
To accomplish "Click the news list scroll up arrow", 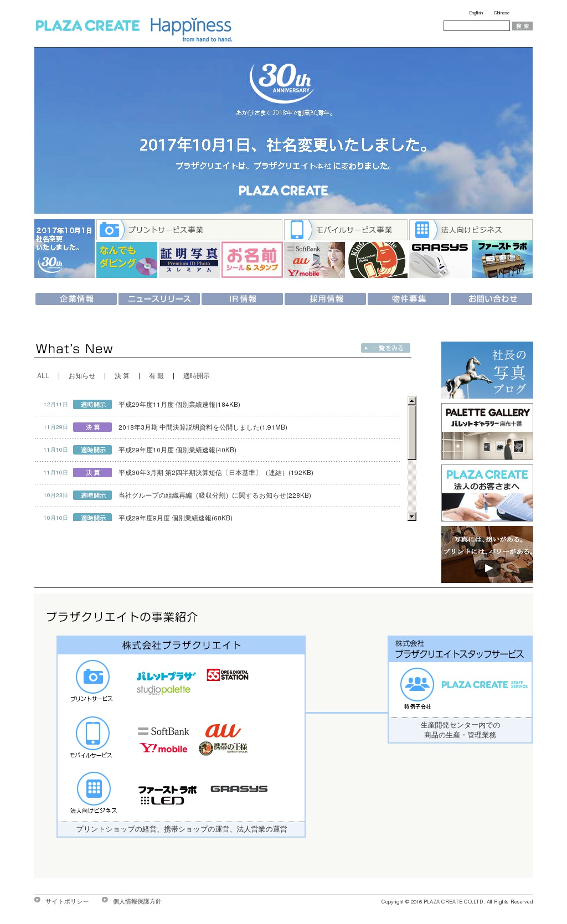I will [x=411, y=401].
